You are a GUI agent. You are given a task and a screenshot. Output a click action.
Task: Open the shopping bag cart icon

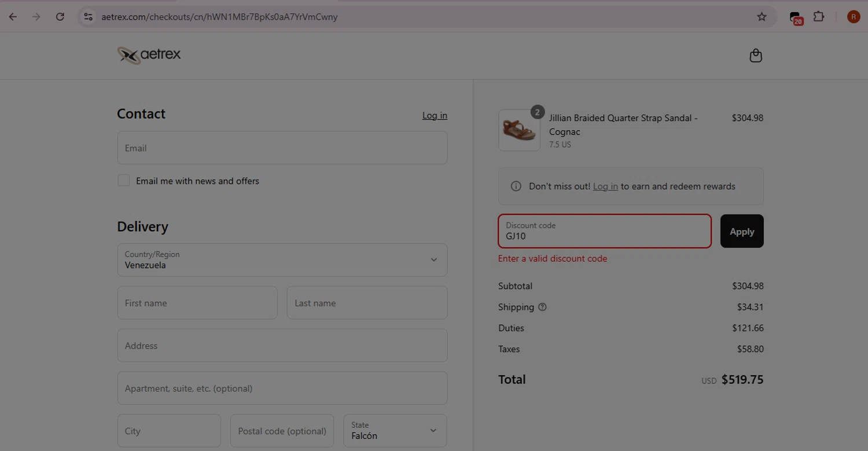pyautogui.click(x=755, y=56)
